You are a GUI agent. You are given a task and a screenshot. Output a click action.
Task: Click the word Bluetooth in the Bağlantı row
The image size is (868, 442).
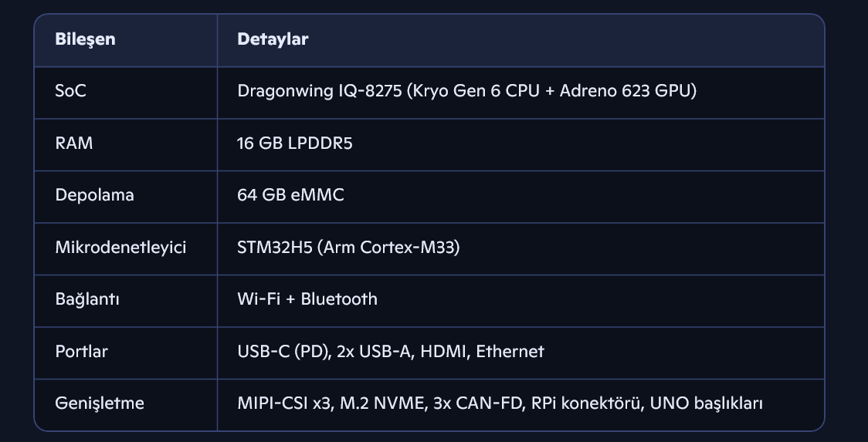click(x=339, y=299)
